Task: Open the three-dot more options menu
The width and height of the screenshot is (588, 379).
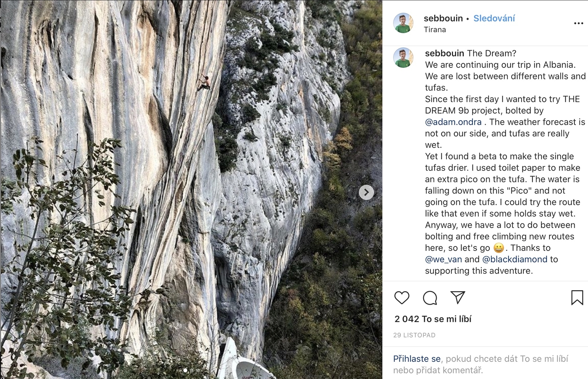Action: pos(578,23)
